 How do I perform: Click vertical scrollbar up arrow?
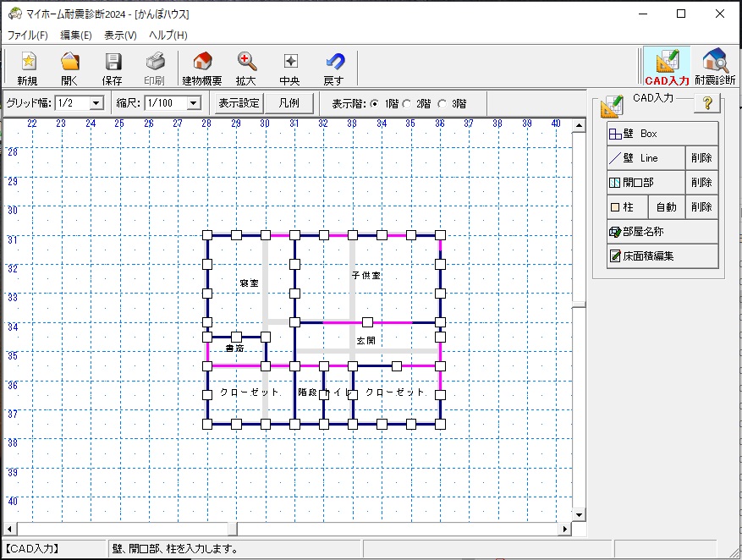click(x=579, y=125)
